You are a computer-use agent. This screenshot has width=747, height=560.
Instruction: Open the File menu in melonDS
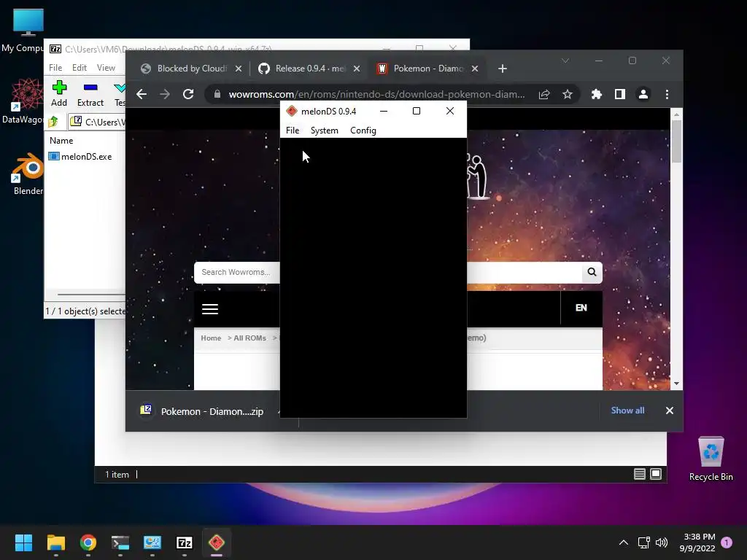click(x=293, y=131)
